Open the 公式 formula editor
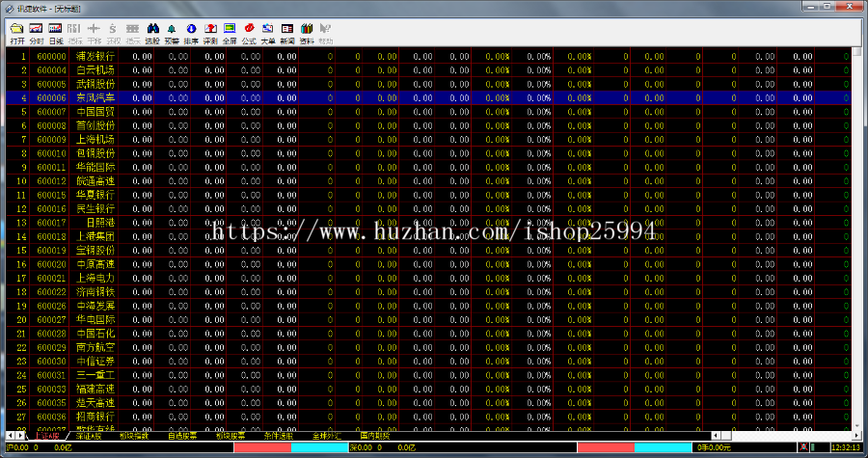Viewport: 868px width, 458px height. click(249, 34)
